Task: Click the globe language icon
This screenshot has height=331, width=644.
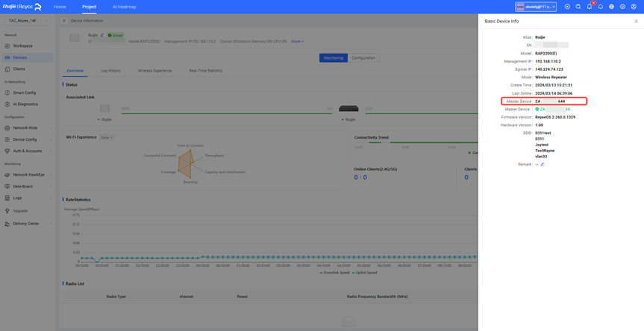Action: pyautogui.click(x=611, y=7)
